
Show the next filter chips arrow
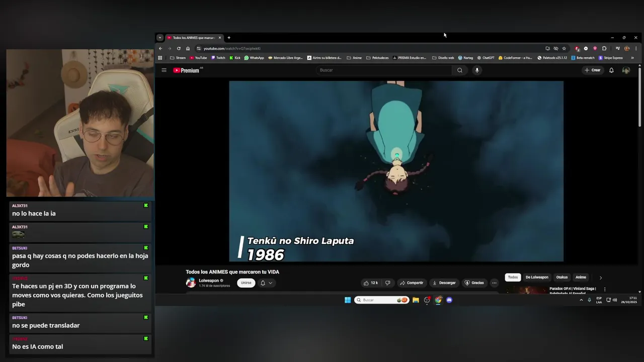(x=600, y=278)
